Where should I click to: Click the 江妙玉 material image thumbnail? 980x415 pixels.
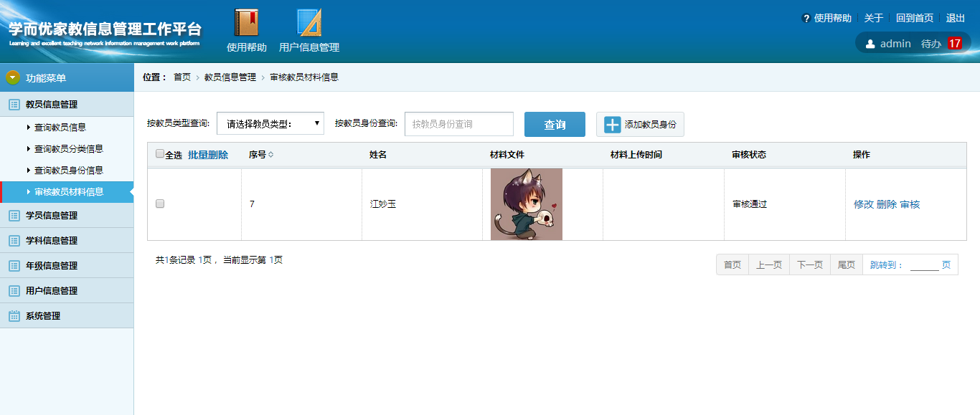click(527, 204)
